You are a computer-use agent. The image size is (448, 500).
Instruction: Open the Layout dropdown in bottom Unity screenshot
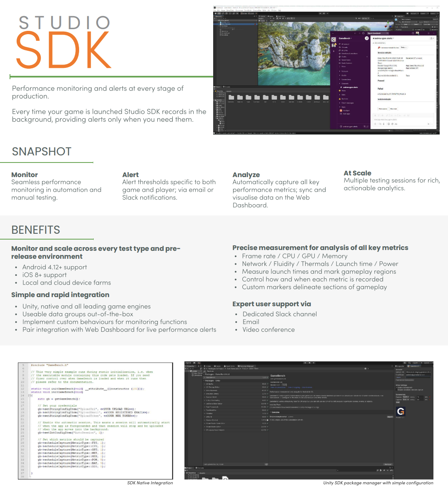point(427,363)
